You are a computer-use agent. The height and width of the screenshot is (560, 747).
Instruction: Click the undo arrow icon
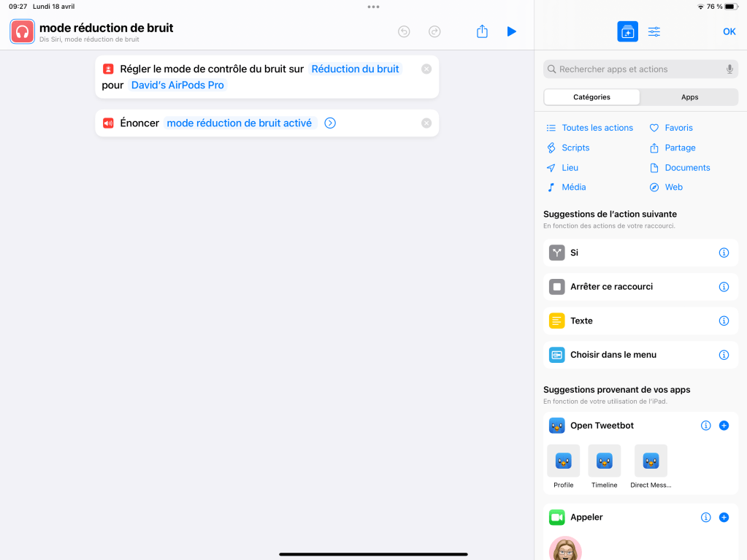coord(404,31)
